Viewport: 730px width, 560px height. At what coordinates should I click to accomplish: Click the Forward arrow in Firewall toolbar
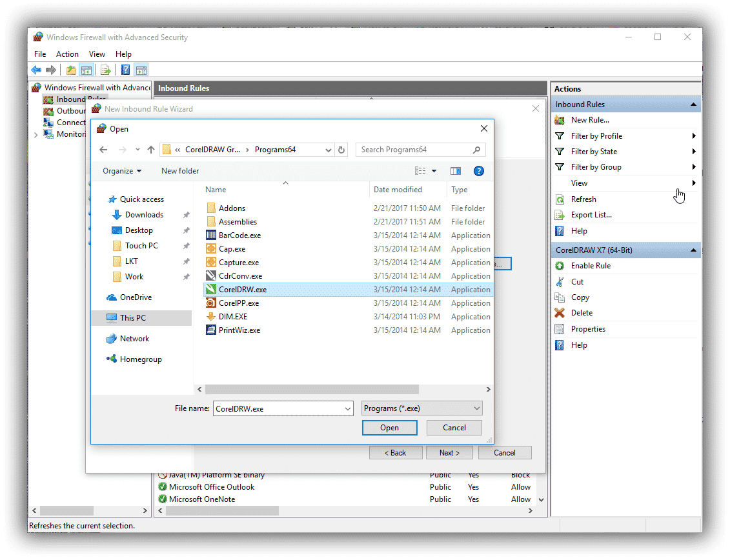point(51,70)
